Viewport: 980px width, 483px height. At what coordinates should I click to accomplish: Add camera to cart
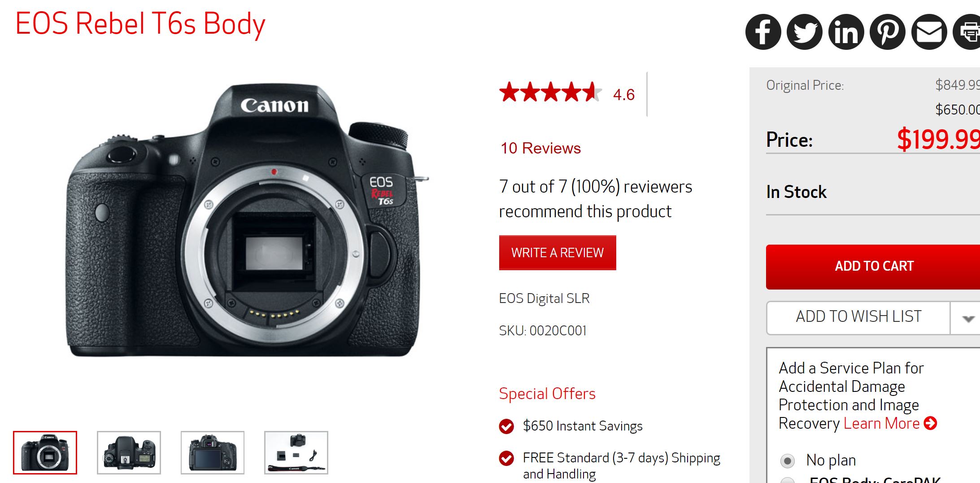[x=874, y=267]
